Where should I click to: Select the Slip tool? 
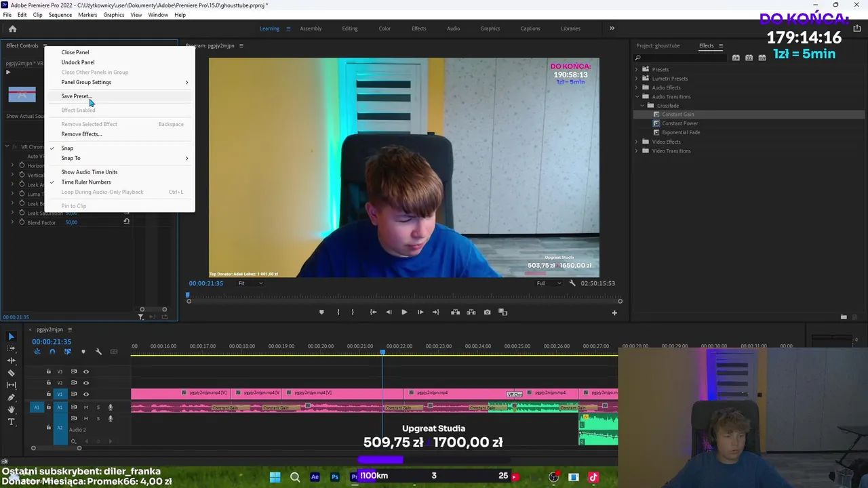(11, 385)
